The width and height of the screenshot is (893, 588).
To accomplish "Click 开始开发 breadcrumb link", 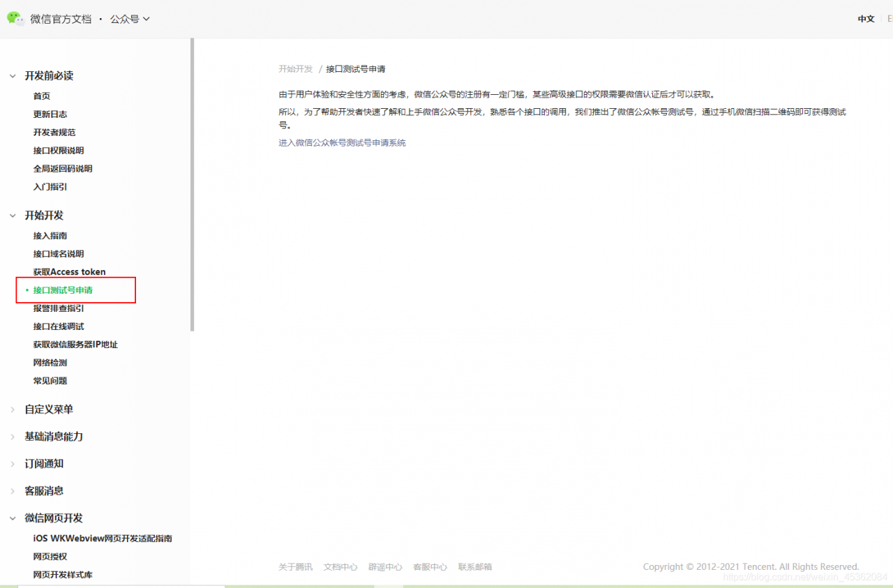I will 296,69.
